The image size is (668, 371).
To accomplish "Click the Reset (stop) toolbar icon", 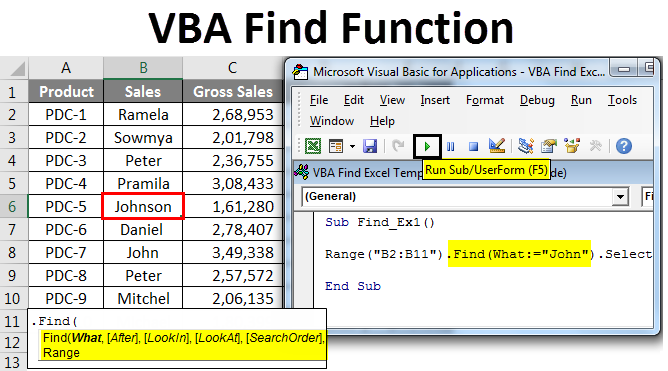I will click(x=473, y=147).
